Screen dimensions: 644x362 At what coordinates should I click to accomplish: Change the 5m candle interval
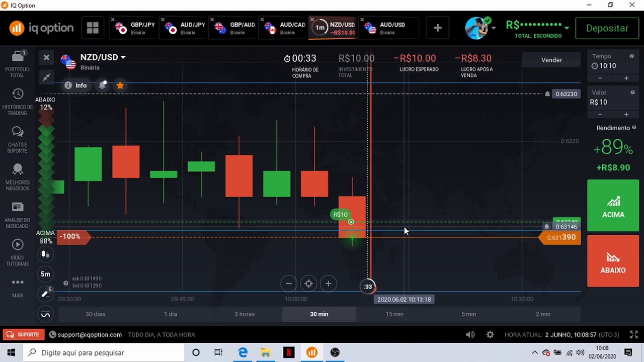pos(45,274)
